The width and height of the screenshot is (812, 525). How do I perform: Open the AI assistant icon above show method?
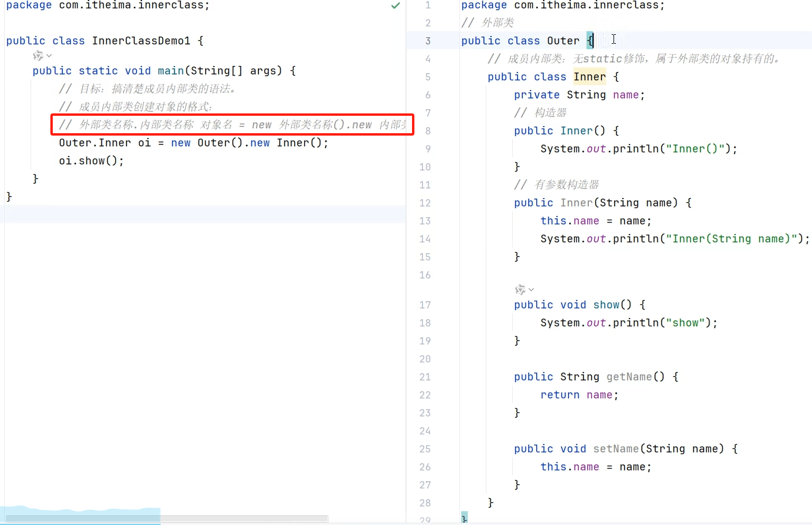point(520,290)
